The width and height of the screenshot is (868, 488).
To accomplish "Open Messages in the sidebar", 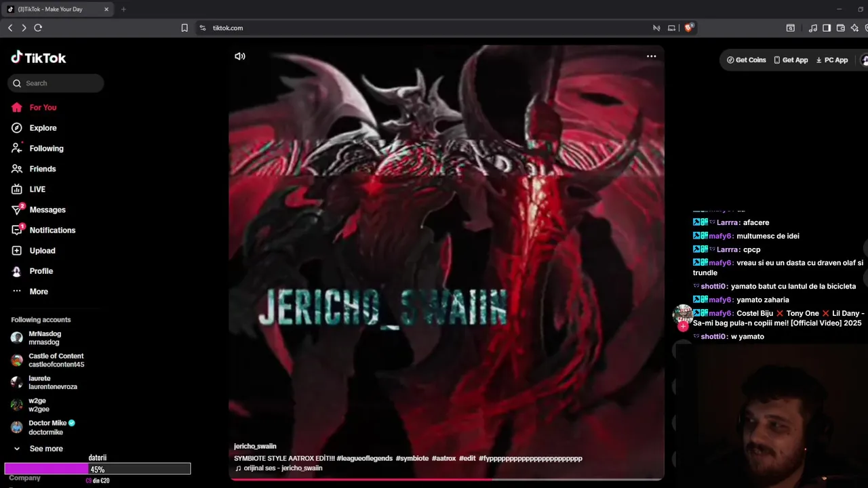I will 47,210.
